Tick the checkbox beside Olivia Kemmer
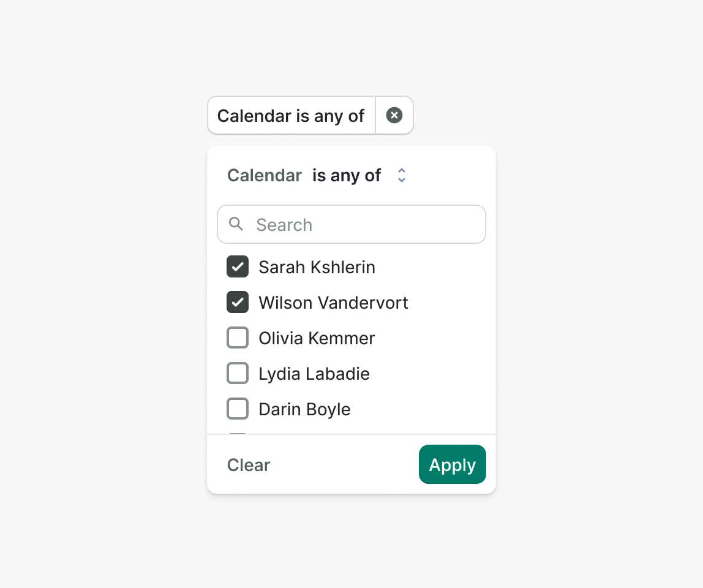 (x=238, y=337)
